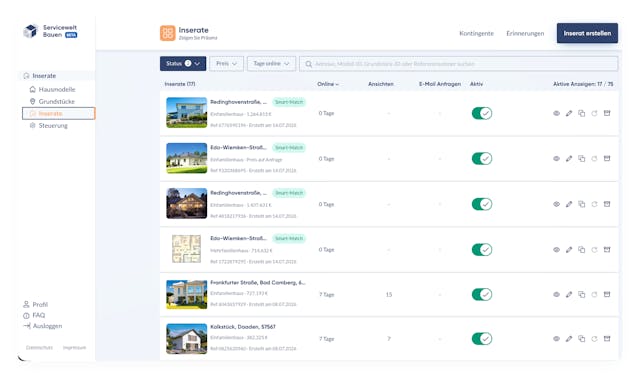The image size is (640, 379).
Task: Open the Impressum footer link
Action: [x=74, y=348]
